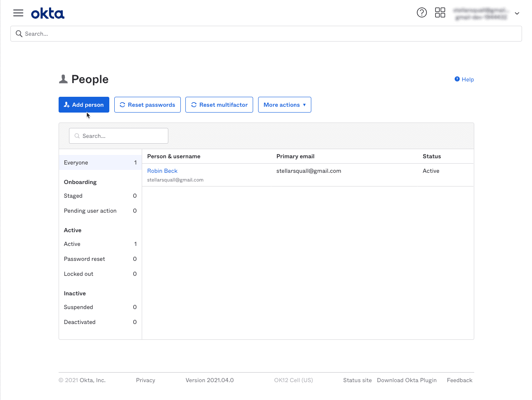The image size is (532, 400).
Task: Open the help question mark icon
Action: pyautogui.click(x=422, y=12)
